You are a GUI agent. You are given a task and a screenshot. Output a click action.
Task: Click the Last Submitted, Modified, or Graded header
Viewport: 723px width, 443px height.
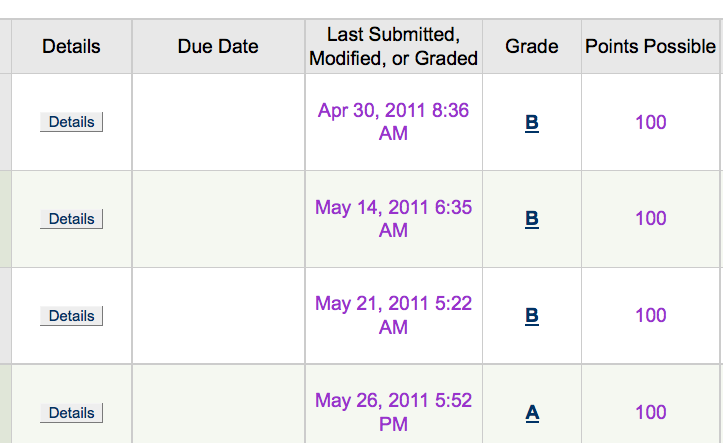(x=394, y=47)
